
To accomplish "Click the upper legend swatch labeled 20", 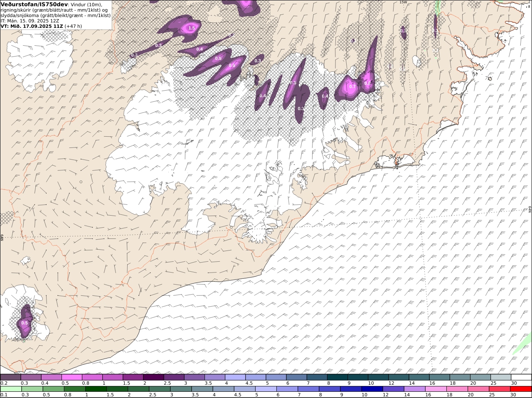I will point(480,377).
